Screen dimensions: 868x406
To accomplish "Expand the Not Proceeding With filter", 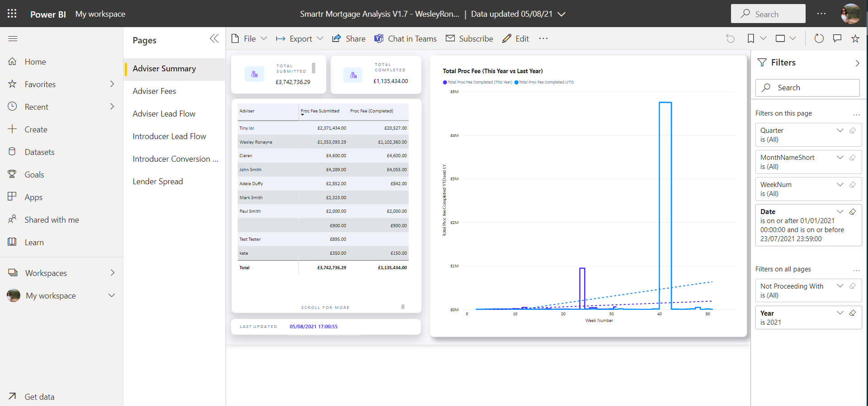I will pyautogui.click(x=840, y=286).
